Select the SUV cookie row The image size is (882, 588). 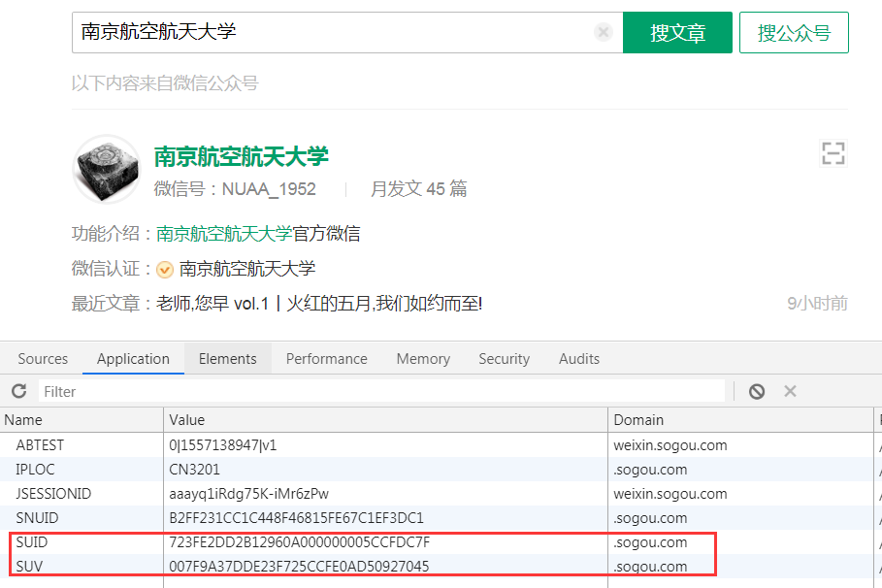(x=441, y=566)
